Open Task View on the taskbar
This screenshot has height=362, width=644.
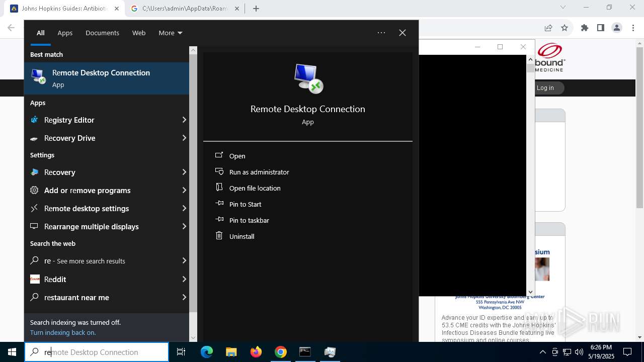(x=181, y=352)
